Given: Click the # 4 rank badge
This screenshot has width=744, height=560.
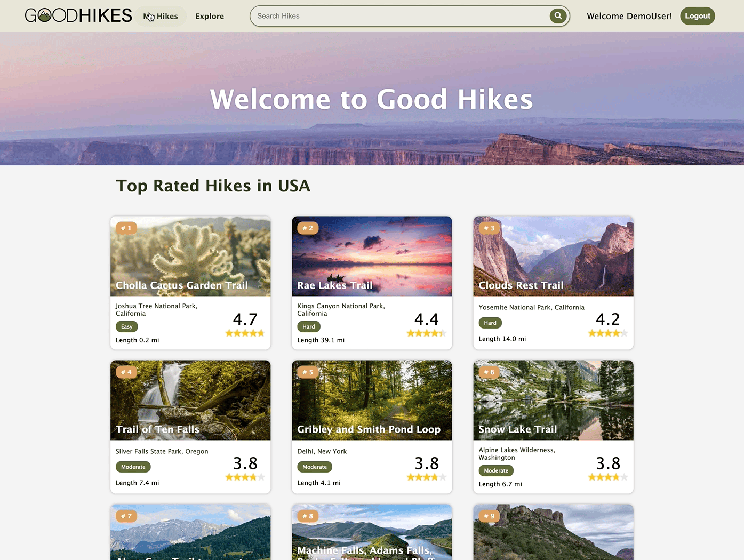Looking at the screenshot, I should [x=126, y=372].
